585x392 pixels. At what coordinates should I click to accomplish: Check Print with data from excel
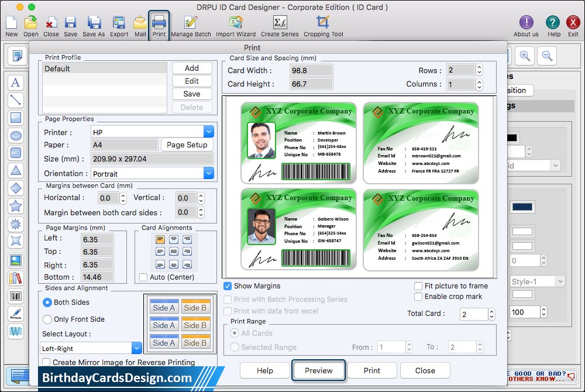(x=227, y=311)
